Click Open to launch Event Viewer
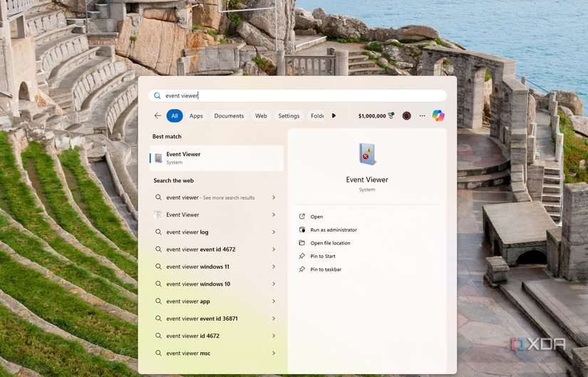The image size is (588, 377). coord(316,217)
